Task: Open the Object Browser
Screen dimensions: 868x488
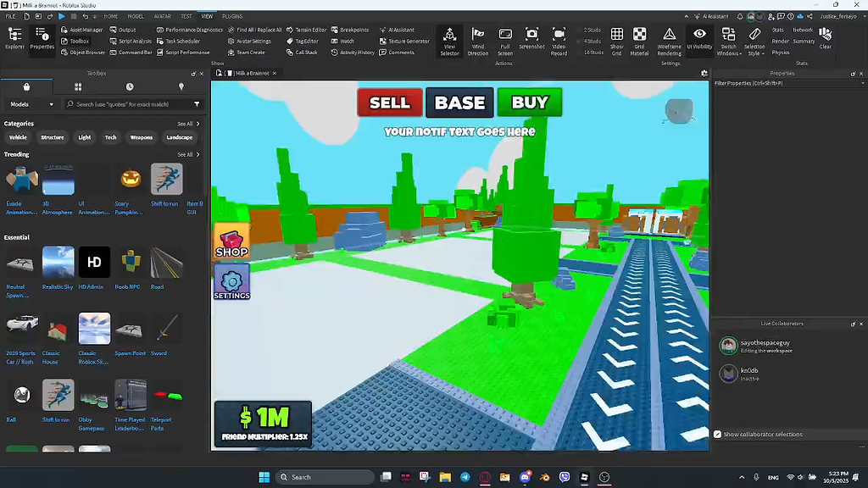Action: pyautogui.click(x=82, y=53)
